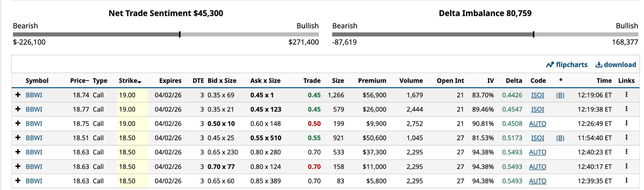Expand the BBWI row priced 18.51
The image size is (644, 190).
coord(18,138)
